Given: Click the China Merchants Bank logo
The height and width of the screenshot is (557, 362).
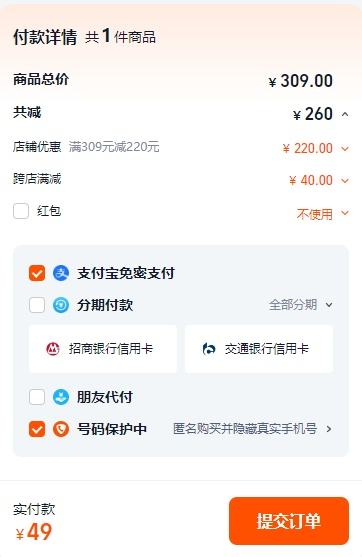Looking at the screenshot, I should tap(53, 349).
